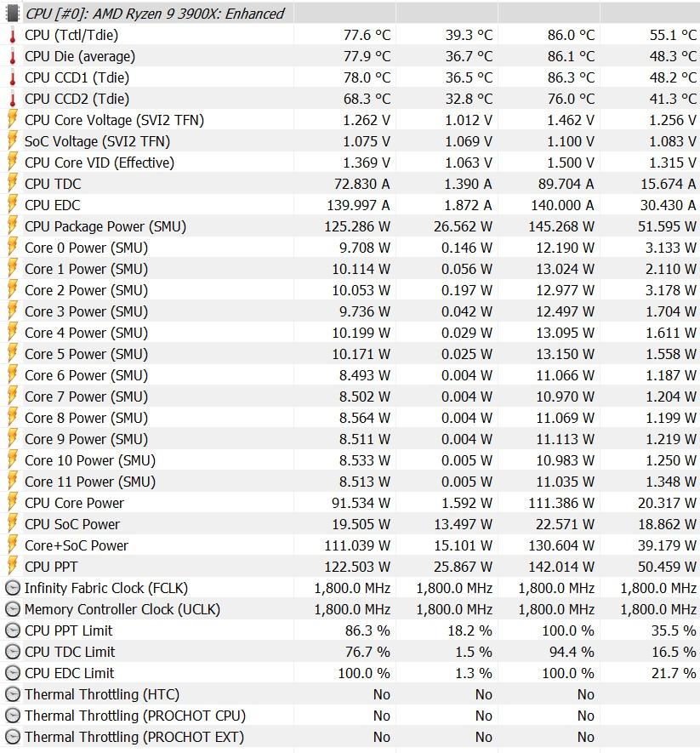Click the 86.3 % current PPT Limit value
This screenshot has height=753, width=700.
[367, 630]
